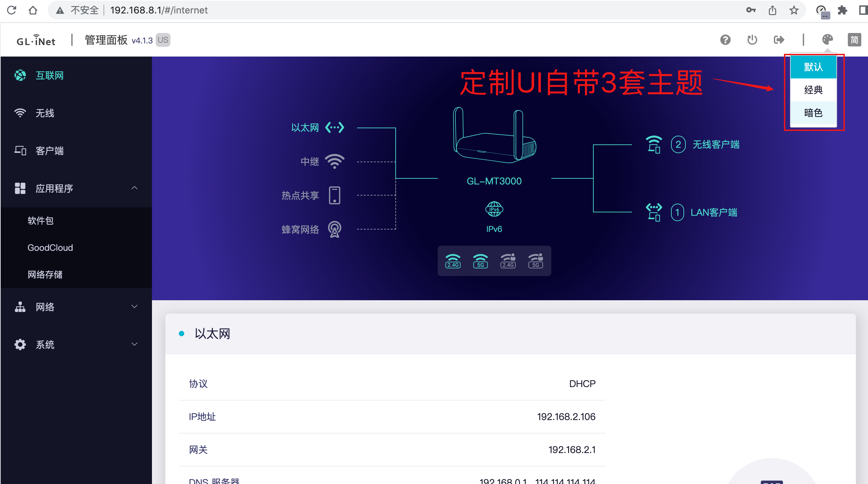Viewport: 868px width, 484px height.
Task: Select 经典 theme from the theme menu
Action: (x=813, y=90)
